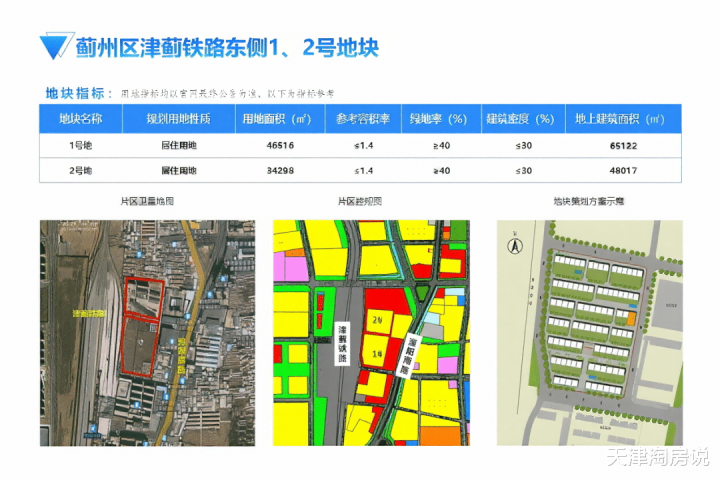Screen dimensions: 720x480
Task: Click the 津蓟铁路 label on zoning map
Action: click(343, 343)
